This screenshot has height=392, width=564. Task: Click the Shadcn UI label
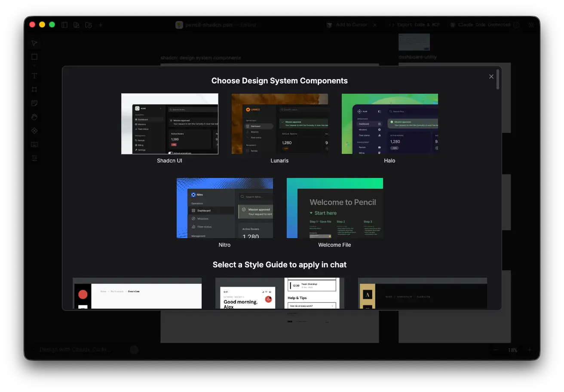click(x=170, y=161)
